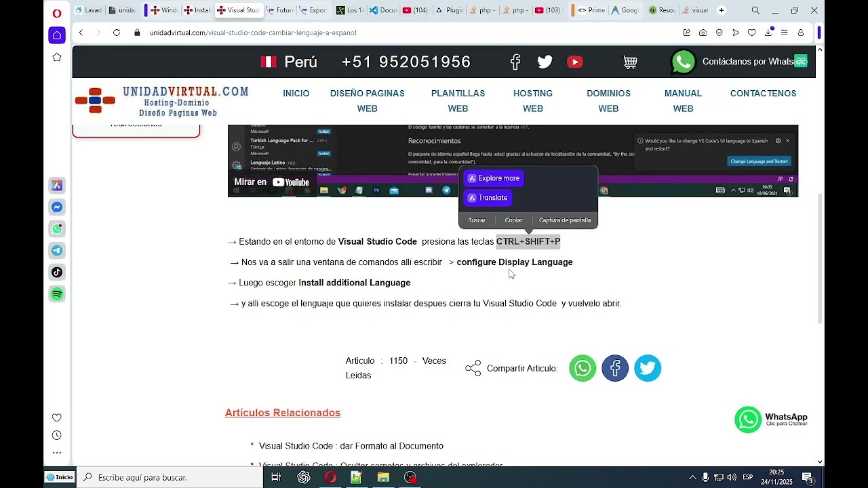The image size is (868, 488).
Task: Open the website's YouTube header icon
Action: click(575, 62)
